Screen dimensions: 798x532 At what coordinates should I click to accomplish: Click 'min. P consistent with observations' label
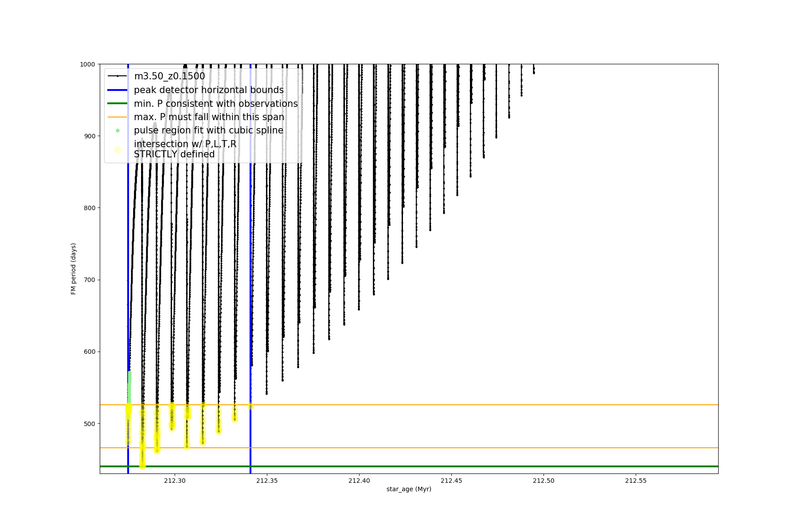click(x=215, y=104)
